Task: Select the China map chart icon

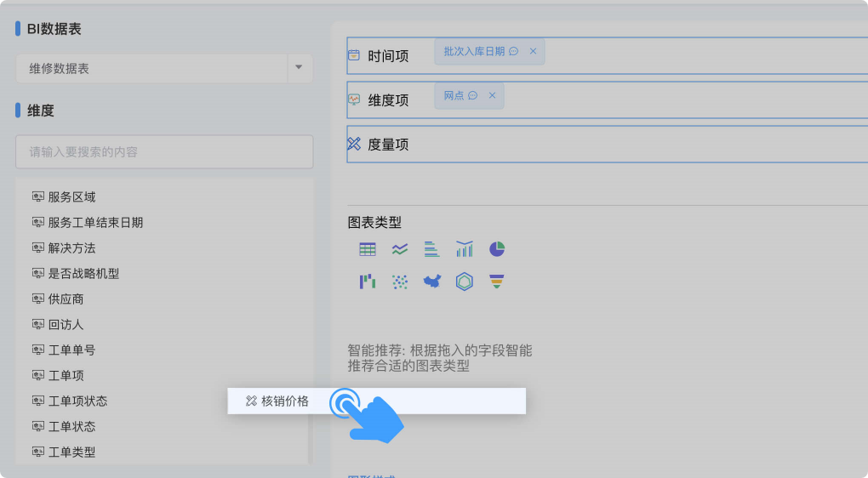Action: (431, 282)
